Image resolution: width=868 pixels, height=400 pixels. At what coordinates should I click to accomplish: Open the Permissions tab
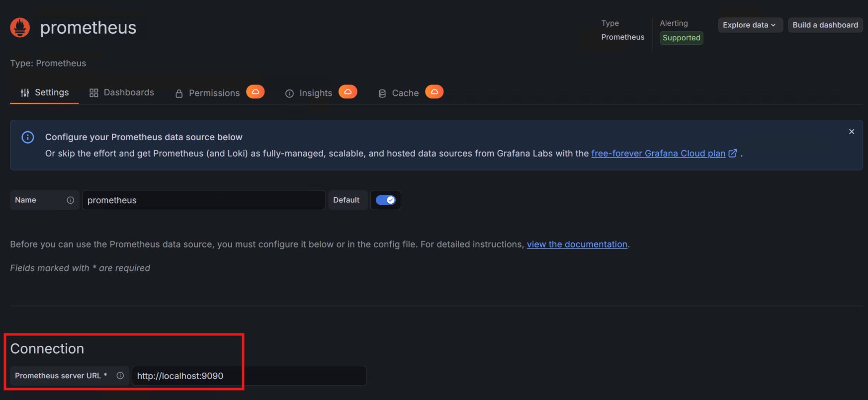point(208,93)
